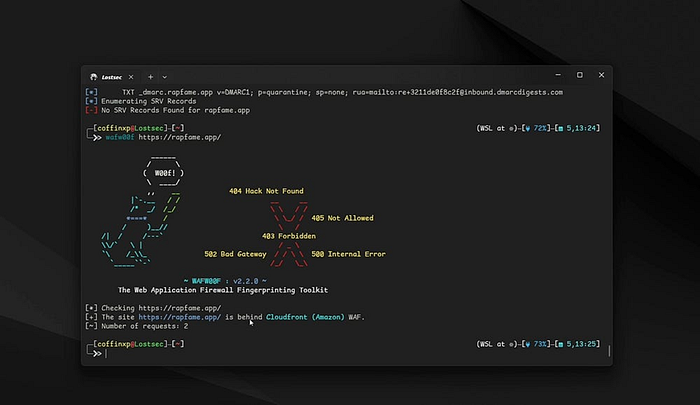Screen dimensions: 700x405
Task: Minimize the terminal window
Action: (x=558, y=75)
